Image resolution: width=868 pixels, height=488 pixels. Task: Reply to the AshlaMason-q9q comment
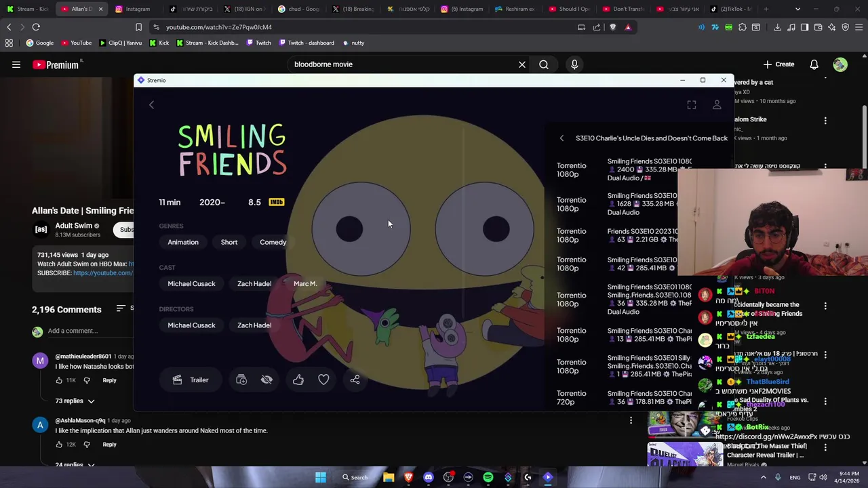click(x=109, y=445)
